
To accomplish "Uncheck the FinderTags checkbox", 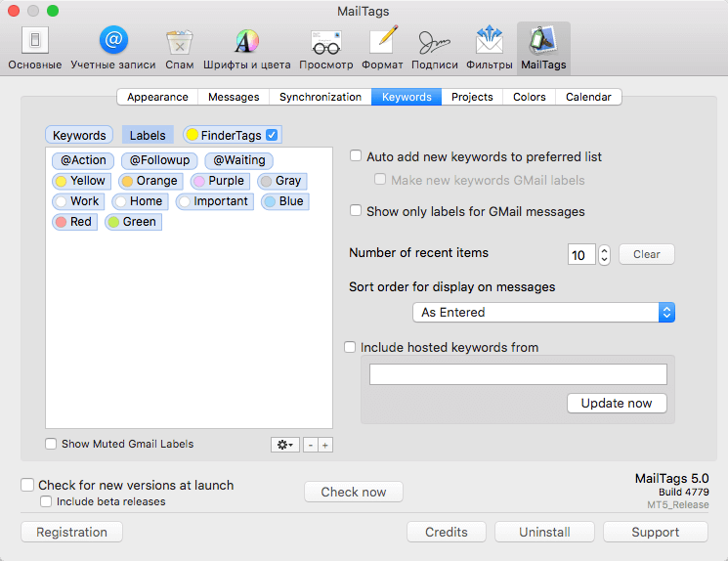I will [x=272, y=135].
